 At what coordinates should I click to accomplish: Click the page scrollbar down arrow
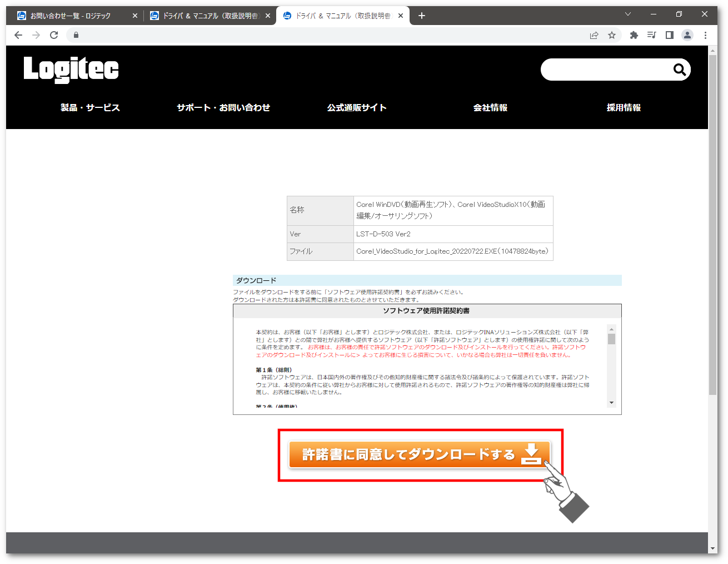713,548
